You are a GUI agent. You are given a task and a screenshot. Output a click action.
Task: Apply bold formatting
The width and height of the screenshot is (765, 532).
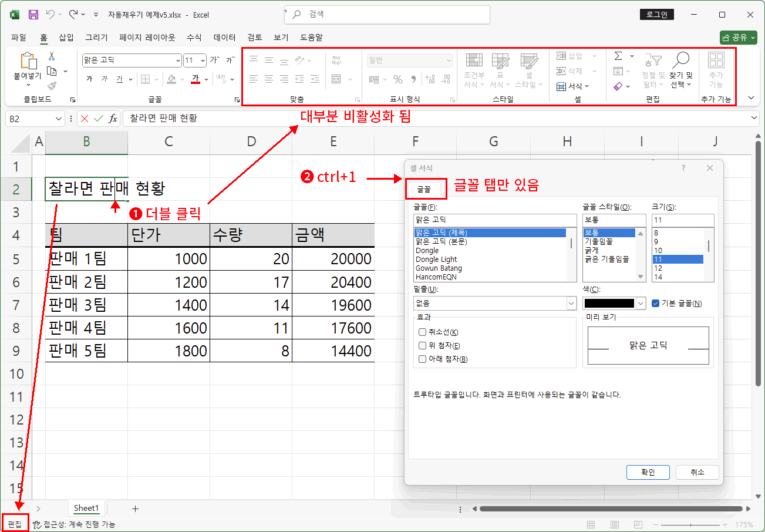89,79
